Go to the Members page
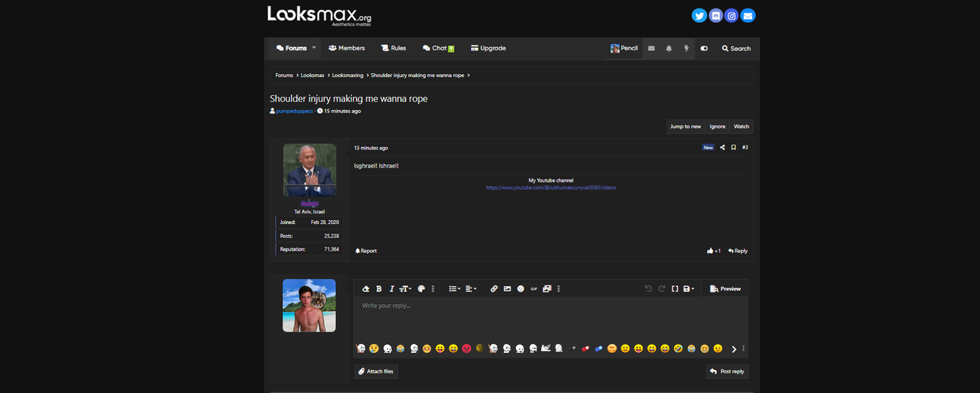Screen dimensions: 980x393 (x=347, y=48)
